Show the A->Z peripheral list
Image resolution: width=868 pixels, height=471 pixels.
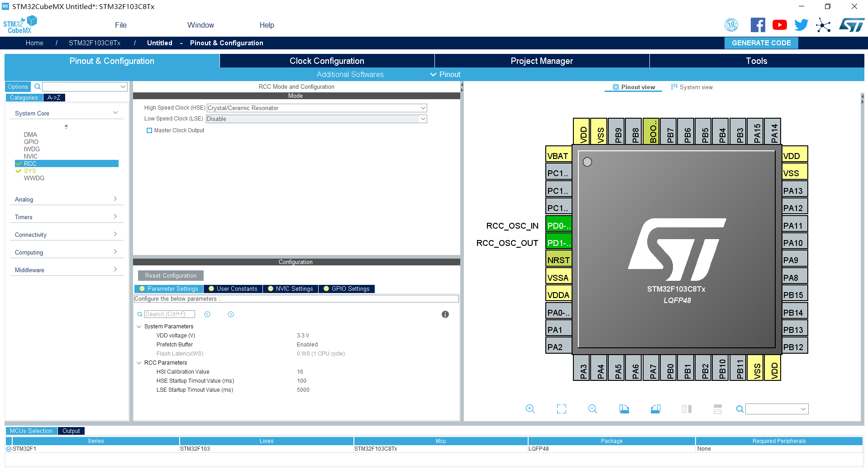coord(54,98)
